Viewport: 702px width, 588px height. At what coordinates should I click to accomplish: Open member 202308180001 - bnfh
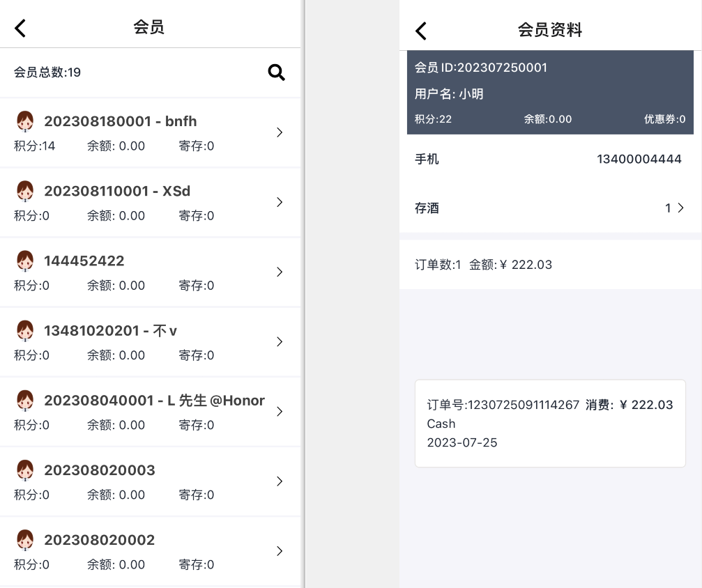click(150, 132)
